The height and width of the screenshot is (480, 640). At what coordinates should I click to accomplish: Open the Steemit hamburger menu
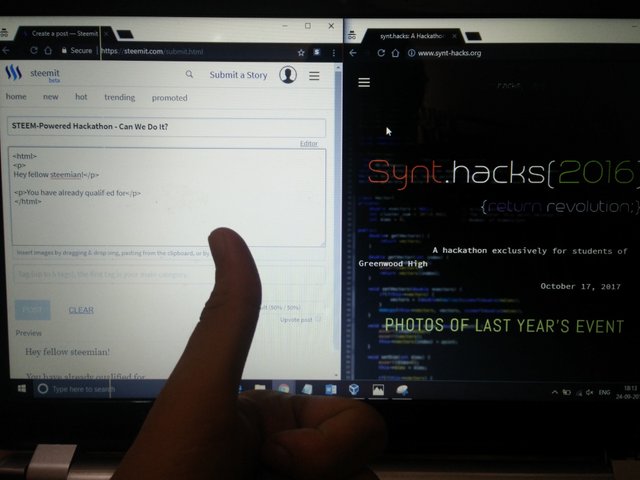click(x=314, y=76)
